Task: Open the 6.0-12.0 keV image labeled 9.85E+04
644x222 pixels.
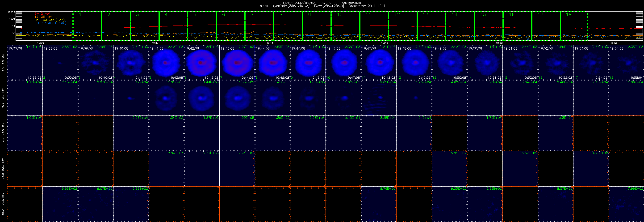Action: pyautogui.click(x=379, y=98)
